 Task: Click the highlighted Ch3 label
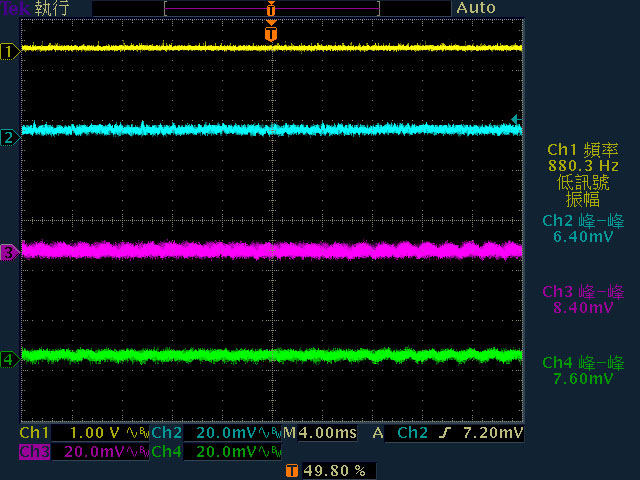pos(34,452)
